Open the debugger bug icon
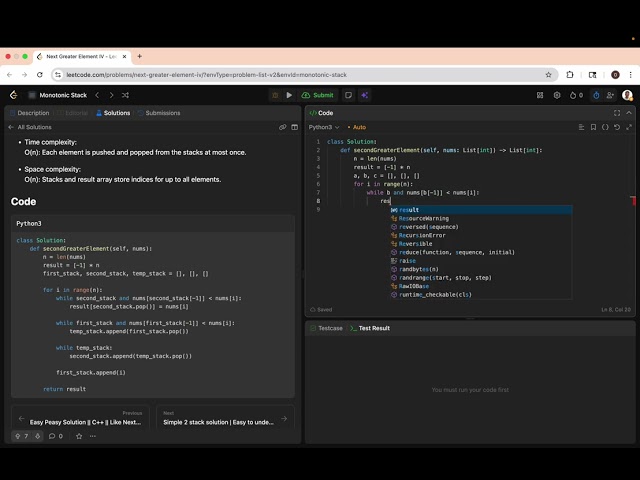The width and height of the screenshot is (640, 480). coord(275,95)
